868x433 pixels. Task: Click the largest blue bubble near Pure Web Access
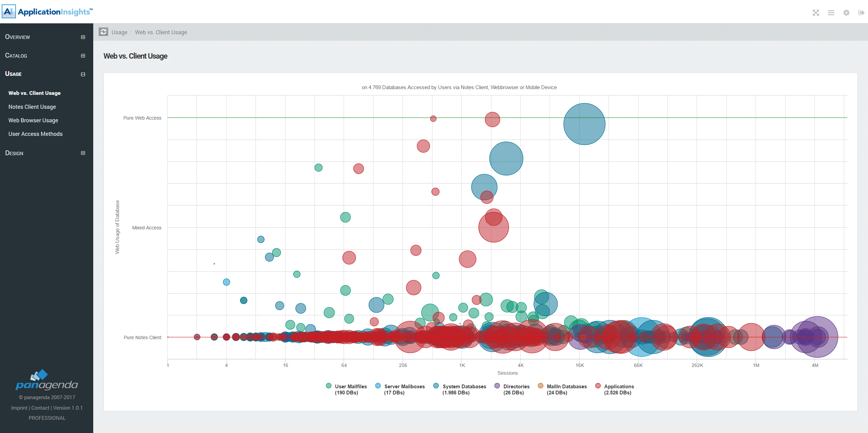point(584,124)
